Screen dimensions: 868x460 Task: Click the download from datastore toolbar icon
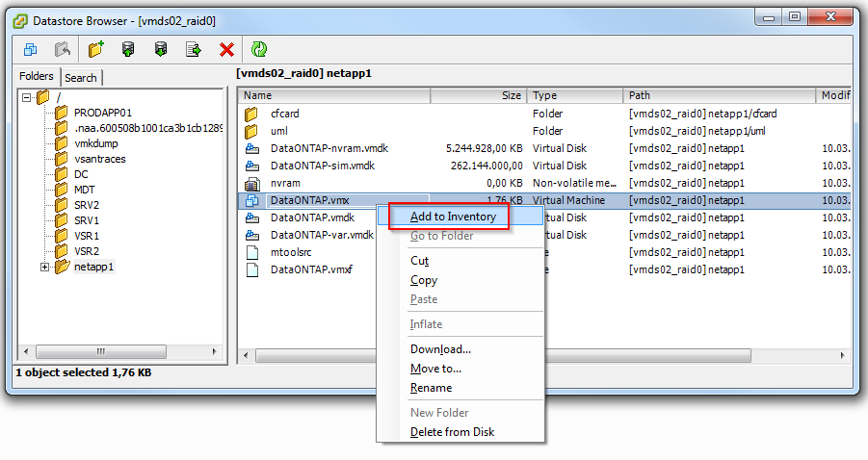161,49
